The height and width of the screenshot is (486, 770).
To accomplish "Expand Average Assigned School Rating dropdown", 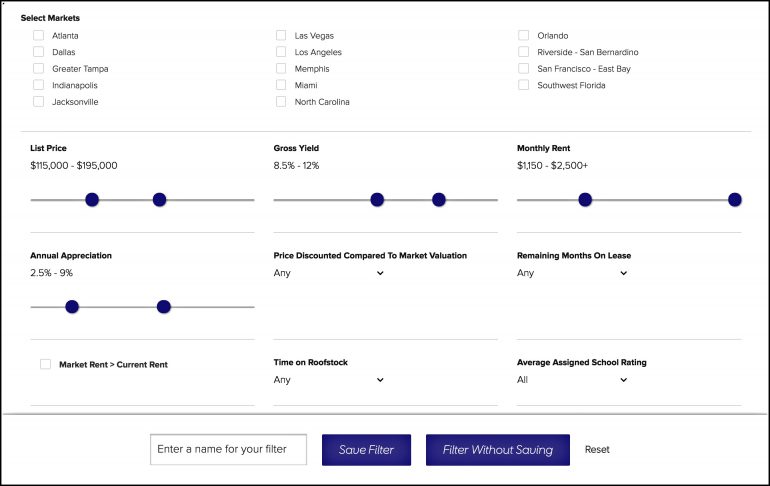I will point(572,380).
